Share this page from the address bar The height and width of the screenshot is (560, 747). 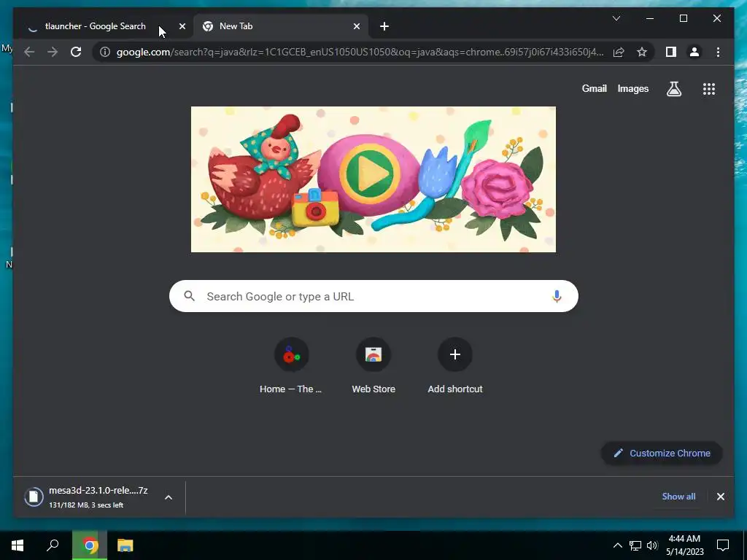619,52
